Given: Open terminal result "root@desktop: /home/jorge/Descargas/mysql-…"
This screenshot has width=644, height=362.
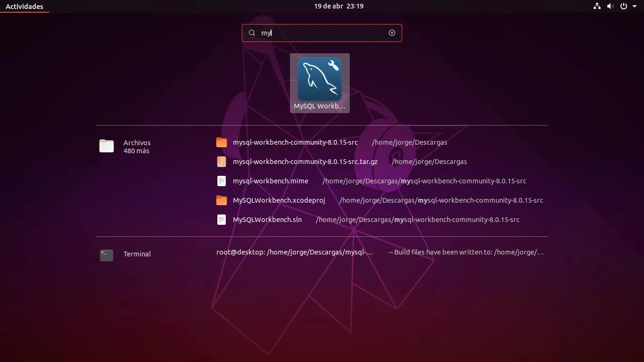Looking at the screenshot, I should [295, 252].
